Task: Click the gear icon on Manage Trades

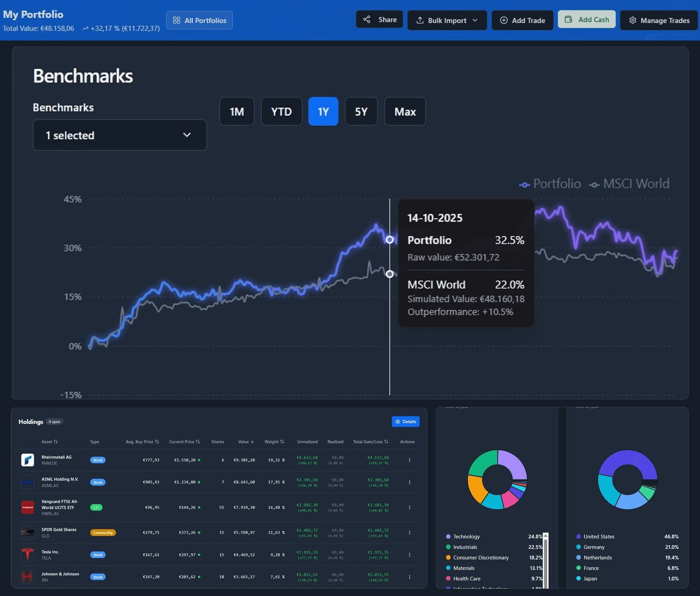Action: (x=632, y=20)
